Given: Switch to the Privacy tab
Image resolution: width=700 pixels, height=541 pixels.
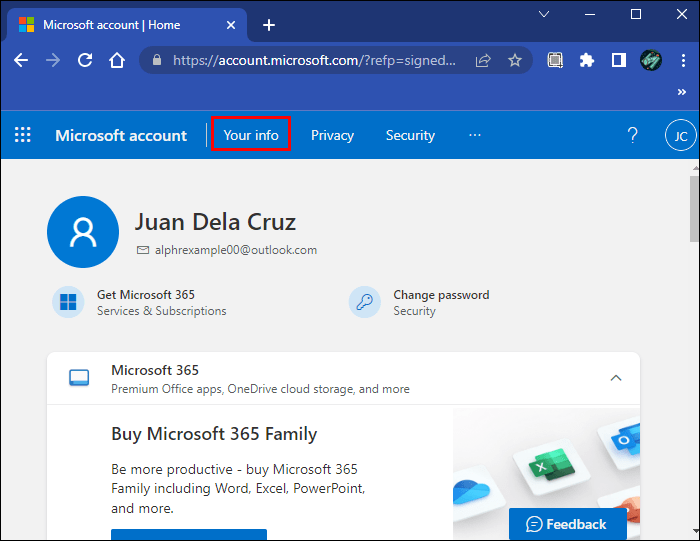Looking at the screenshot, I should tap(332, 135).
